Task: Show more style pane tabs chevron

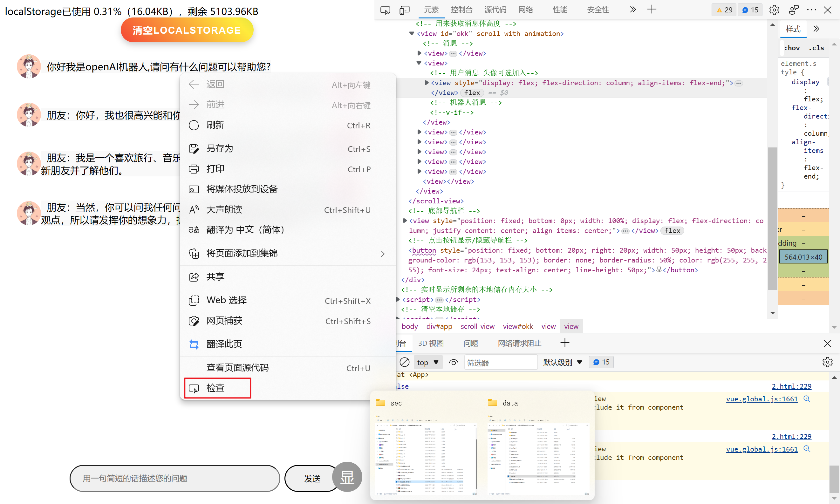Action: tap(816, 29)
